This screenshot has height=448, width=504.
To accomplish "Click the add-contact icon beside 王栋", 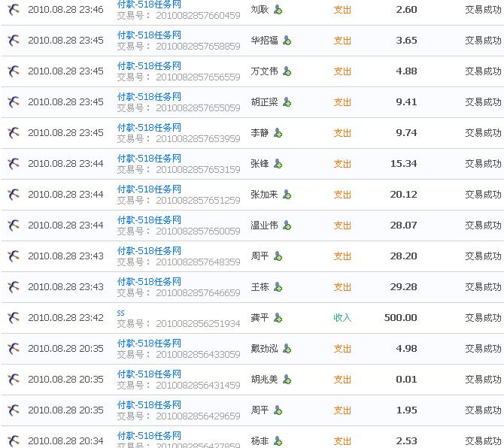I will point(278,287).
